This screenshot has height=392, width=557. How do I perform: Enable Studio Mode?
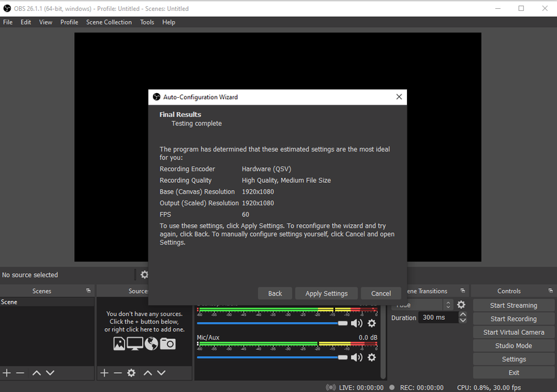(x=513, y=345)
